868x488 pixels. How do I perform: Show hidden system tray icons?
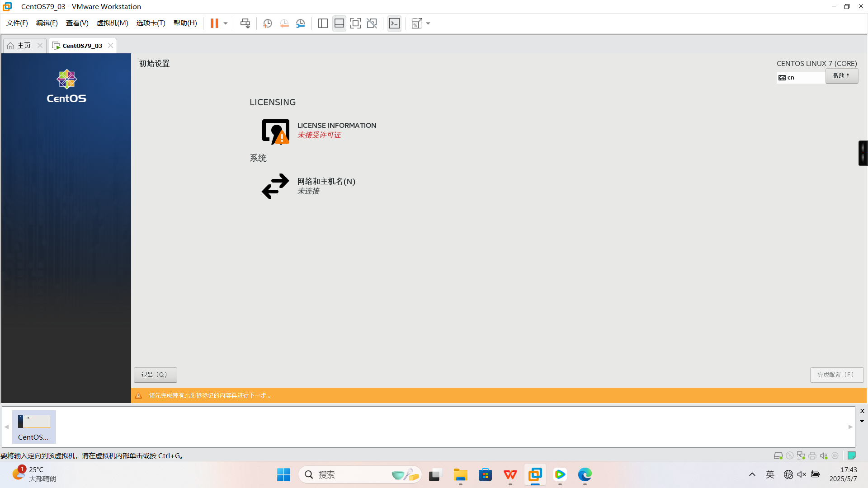(x=752, y=474)
